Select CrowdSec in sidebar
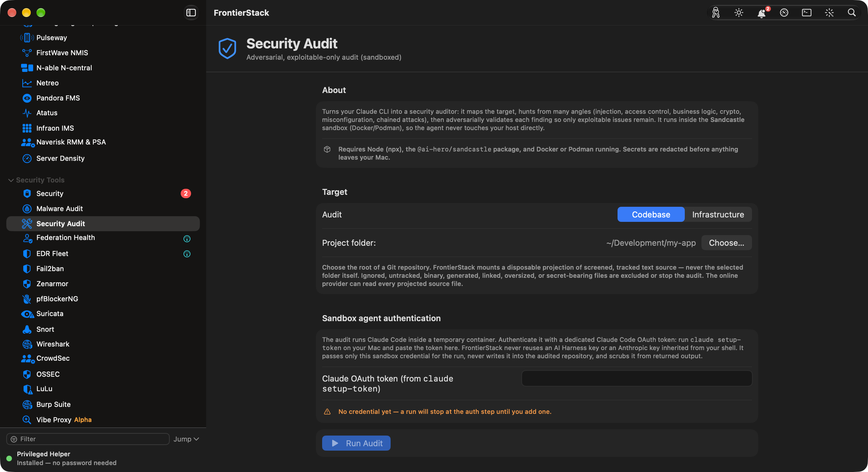The height and width of the screenshot is (472, 868). (x=103, y=359)
